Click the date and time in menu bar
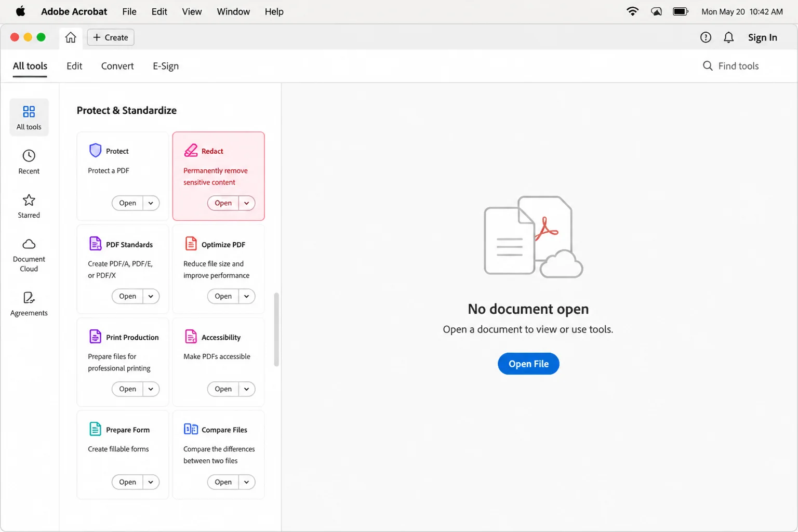Screen dimensions: 798x532 (x=742, y=11)
